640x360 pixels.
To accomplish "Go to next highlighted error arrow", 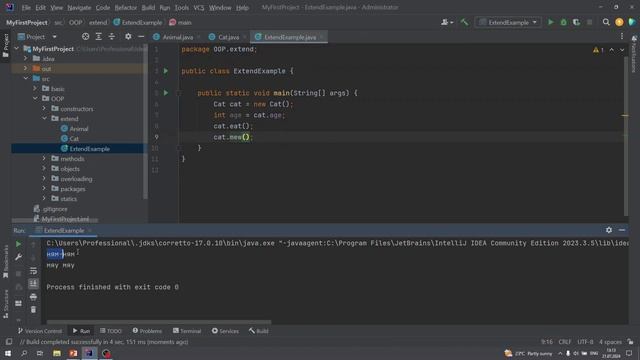I will (622, 50).
